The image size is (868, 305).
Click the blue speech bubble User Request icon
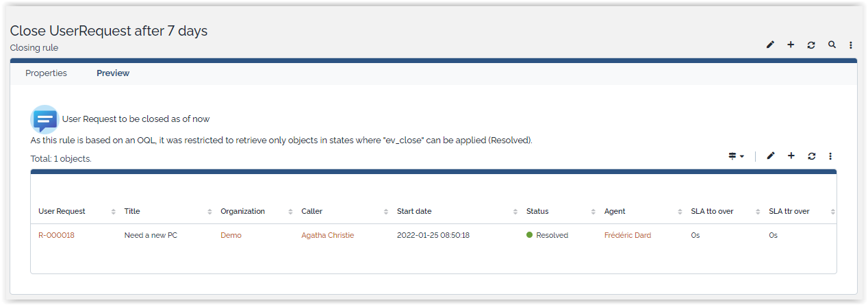44,119
